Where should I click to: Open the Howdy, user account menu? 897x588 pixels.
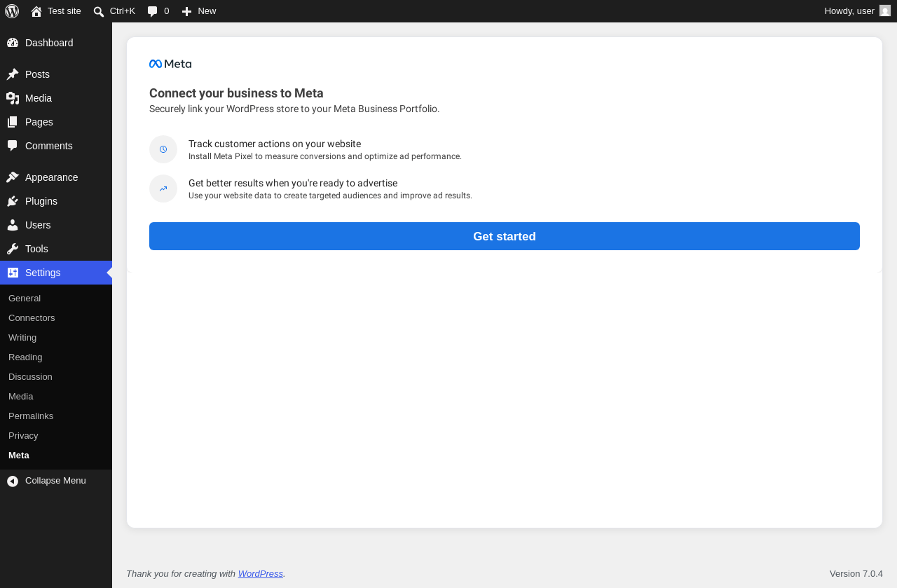(x=858, y=11)
